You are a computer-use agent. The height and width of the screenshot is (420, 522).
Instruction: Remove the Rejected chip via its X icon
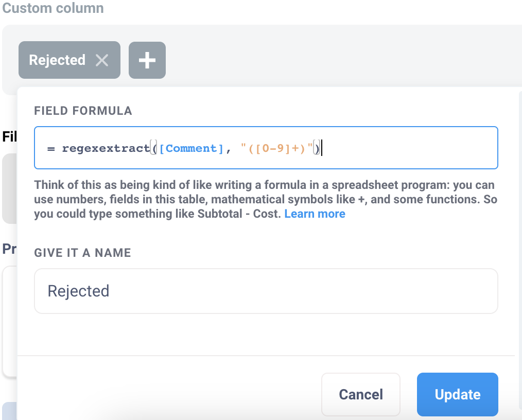(102, 60)
